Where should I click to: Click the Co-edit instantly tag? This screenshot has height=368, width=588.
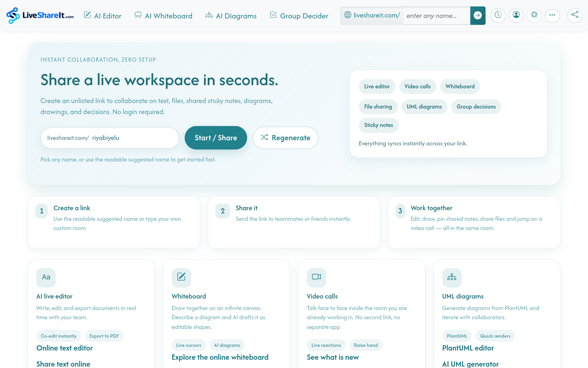tap(59, 336)
